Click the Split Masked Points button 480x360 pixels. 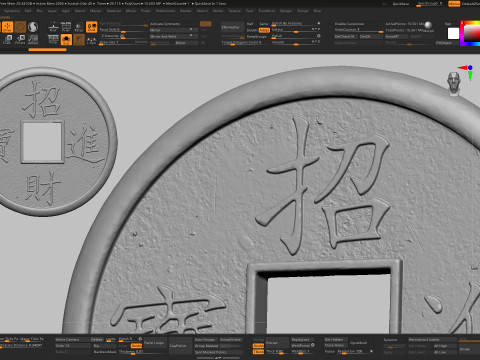pyautogui.click(x=218, y=352)
